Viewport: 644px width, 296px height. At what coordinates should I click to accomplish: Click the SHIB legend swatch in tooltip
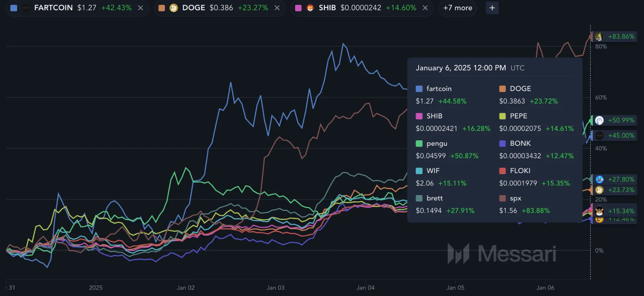(x=419, y=116)
